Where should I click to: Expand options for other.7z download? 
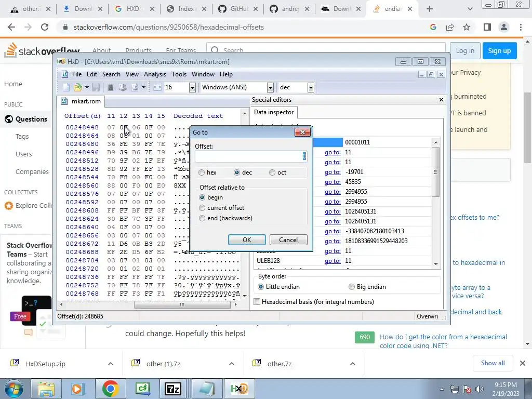click(x=353, y=364)
